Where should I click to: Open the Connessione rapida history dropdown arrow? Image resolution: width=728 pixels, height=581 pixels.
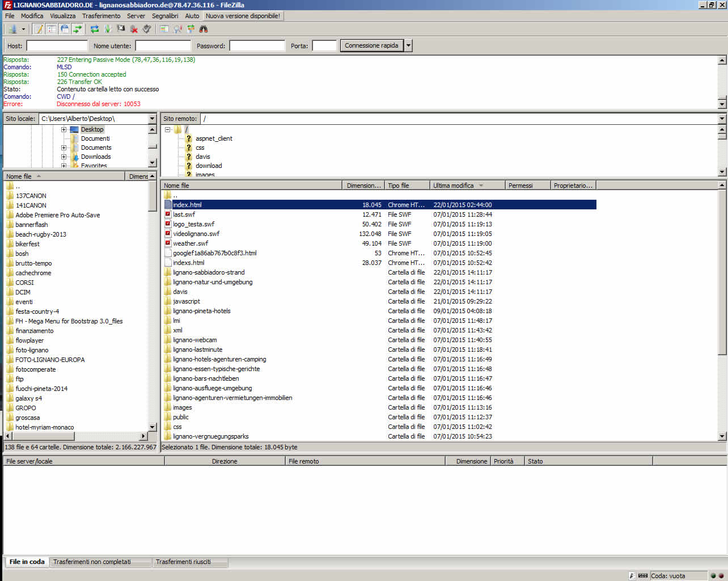tap(408, 45)
